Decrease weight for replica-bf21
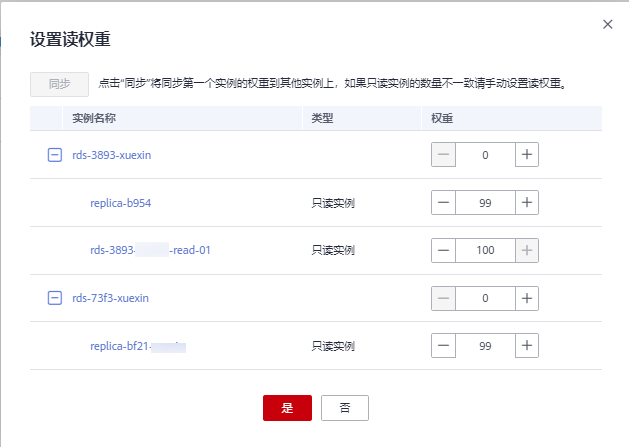Viewport: 629px width, 447px height. (x=443, y=345)
